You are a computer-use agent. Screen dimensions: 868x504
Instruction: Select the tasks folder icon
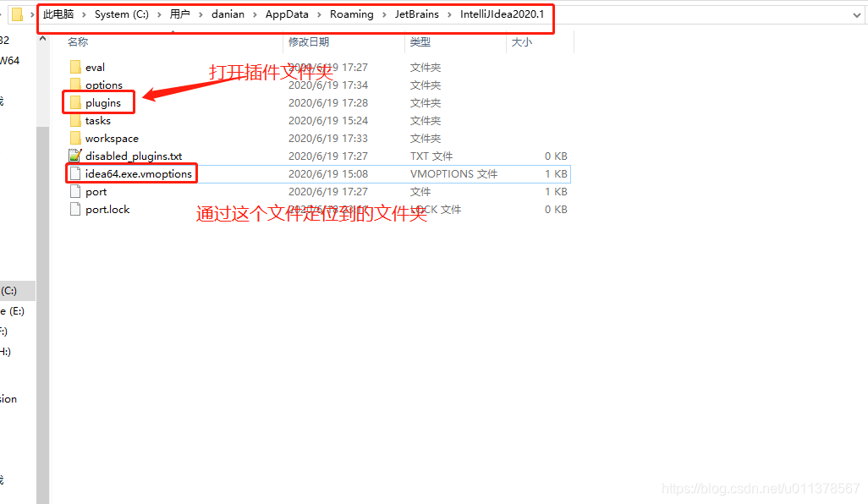pos(76,120)
